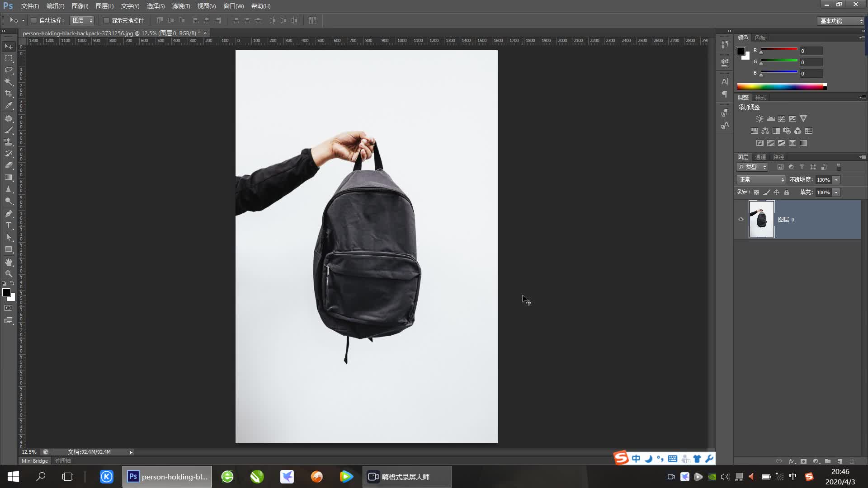
Task: Open the Timeline panel (时间轴)
Action: point(62,461)
